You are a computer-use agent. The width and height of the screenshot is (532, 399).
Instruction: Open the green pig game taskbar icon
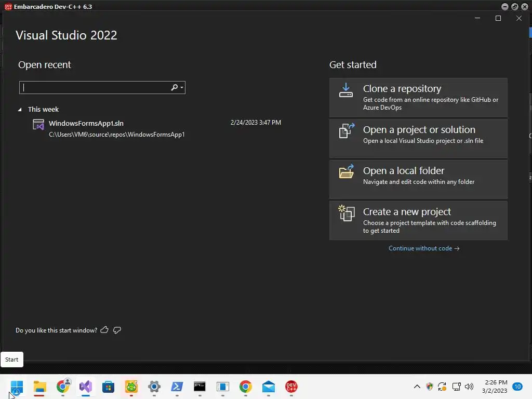[131, 387]
